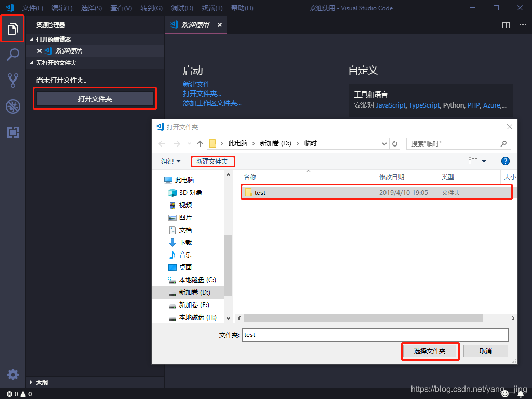This screenshot has width=532, height=399.
Task: Open the 调试(D) menu
Action: [182, 8]
